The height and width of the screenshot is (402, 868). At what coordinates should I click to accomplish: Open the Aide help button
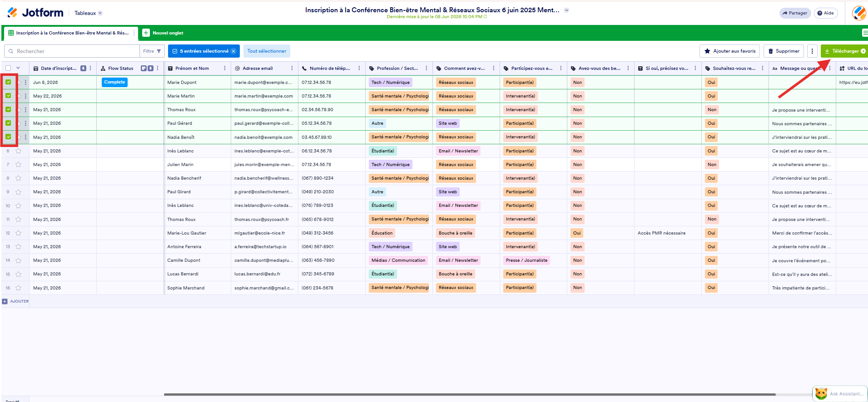[x=825, y=13]
